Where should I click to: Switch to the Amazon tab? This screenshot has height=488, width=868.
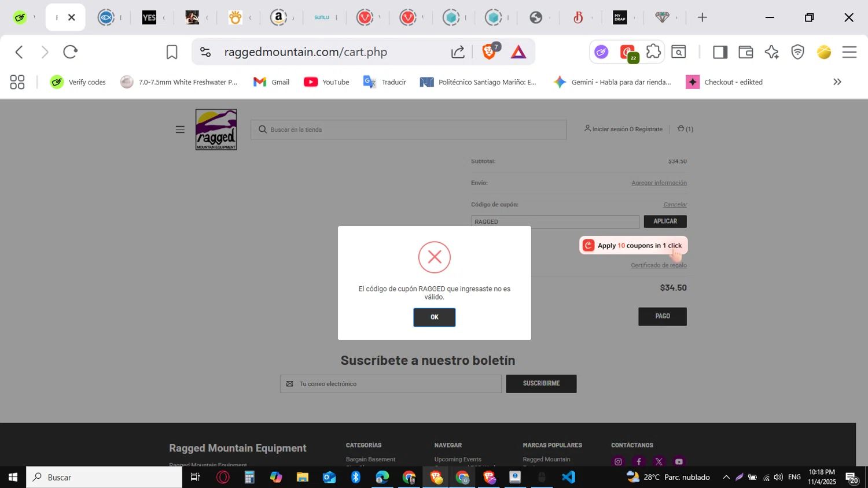279,17
